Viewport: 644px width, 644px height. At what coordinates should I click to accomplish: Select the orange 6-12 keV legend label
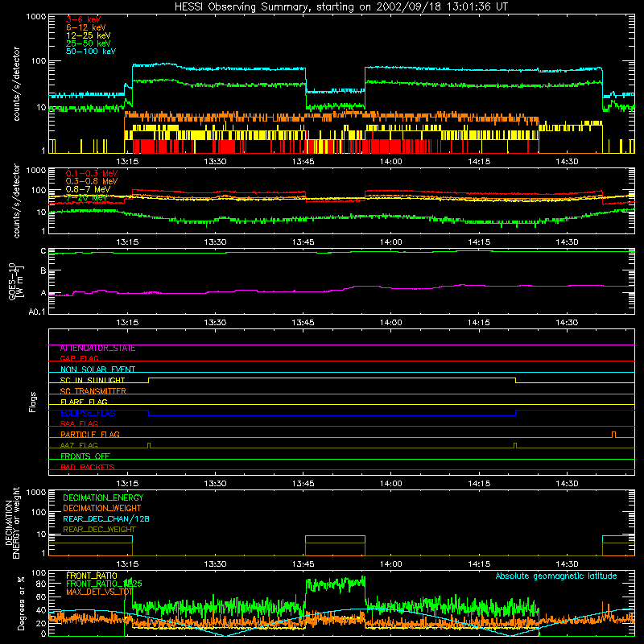click(x=85, y=27)
